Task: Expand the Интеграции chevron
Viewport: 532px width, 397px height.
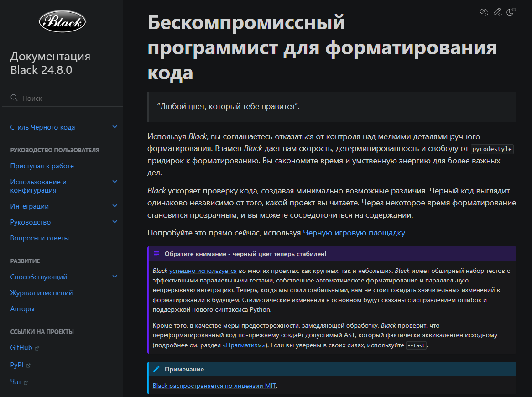Action: click(115, 206)
